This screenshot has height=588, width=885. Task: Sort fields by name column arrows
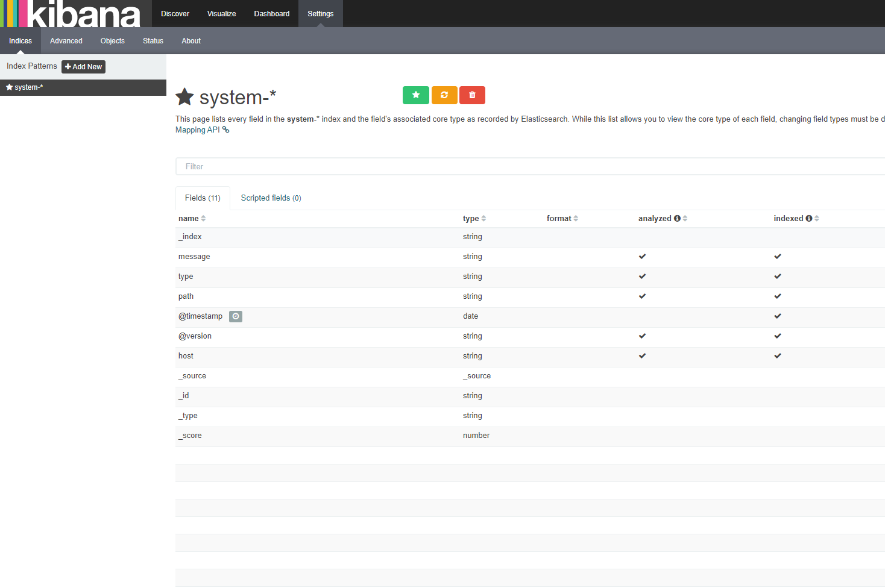click(x=204, y=219)
